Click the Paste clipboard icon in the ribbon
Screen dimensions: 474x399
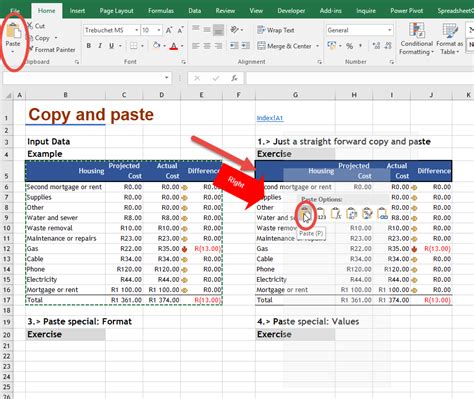coord(13,31)
